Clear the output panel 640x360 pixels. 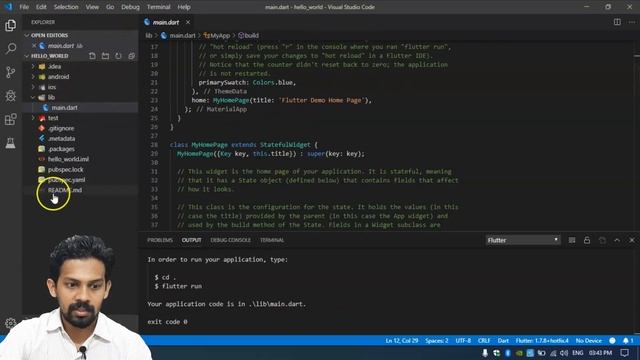tap(572, 240)
